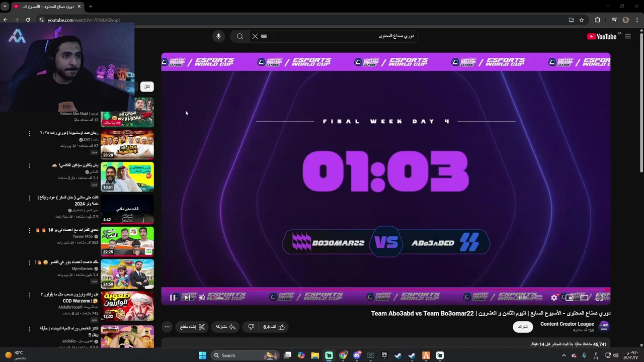Open Discord from the taskbar
Image resolution: width=644 pixels, height=362 pixels.
tap(357, 355)
